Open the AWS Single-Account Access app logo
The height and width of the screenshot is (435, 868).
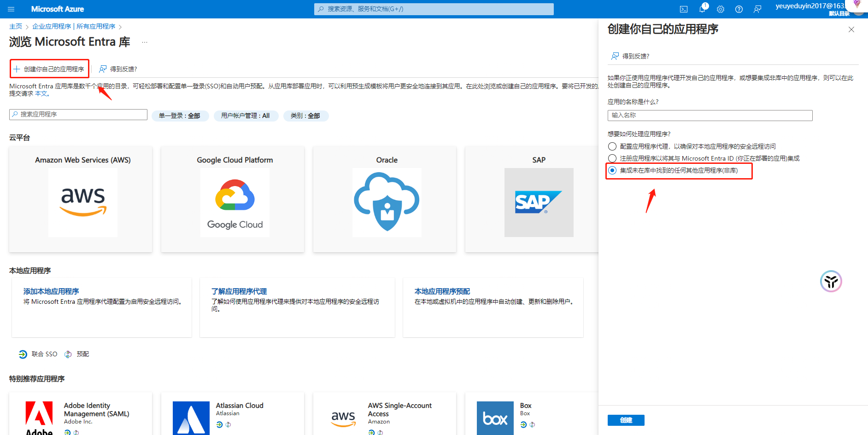click(x=343, y=418)
